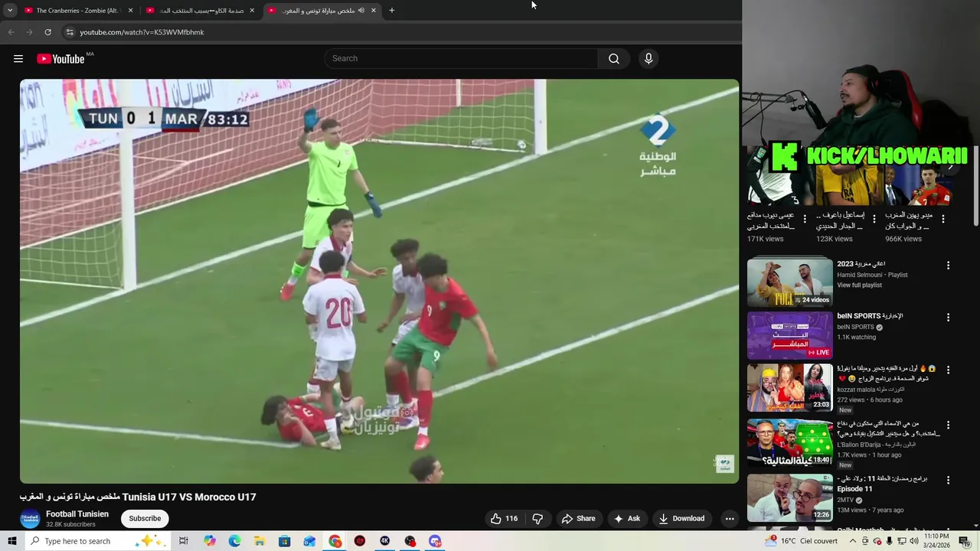Open the 12:26 Episode 11 thumbnail

click(789, 498)
